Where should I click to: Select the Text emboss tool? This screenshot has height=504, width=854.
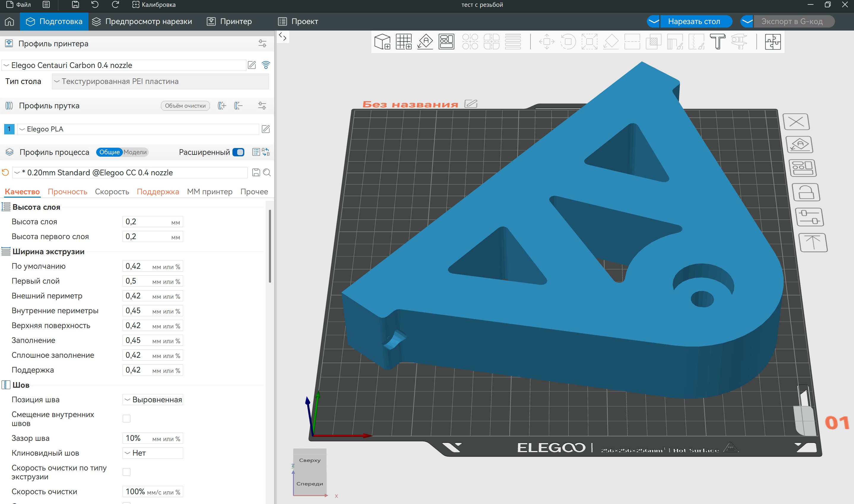pyautogui.click(x=717, y=42)
